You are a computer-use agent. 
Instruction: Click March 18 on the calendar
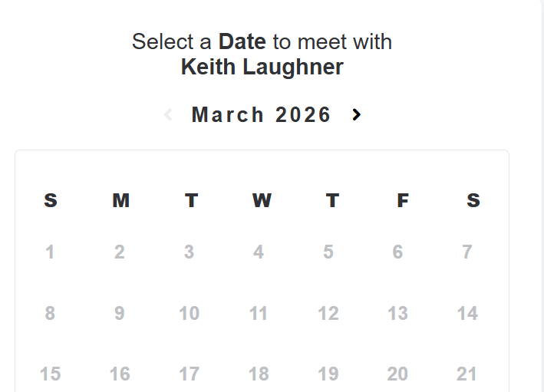click(x=259, y=374)
